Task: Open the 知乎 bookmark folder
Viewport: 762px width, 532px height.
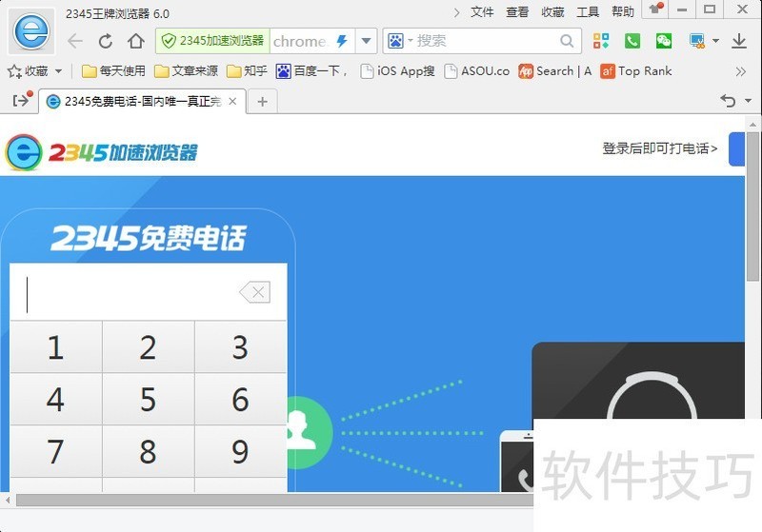Action: [247, 71]
